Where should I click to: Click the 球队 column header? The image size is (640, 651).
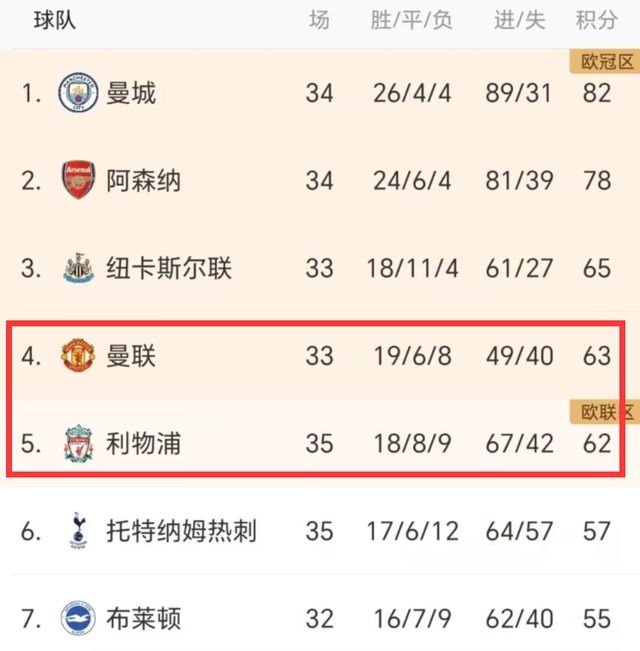point(55,20)
